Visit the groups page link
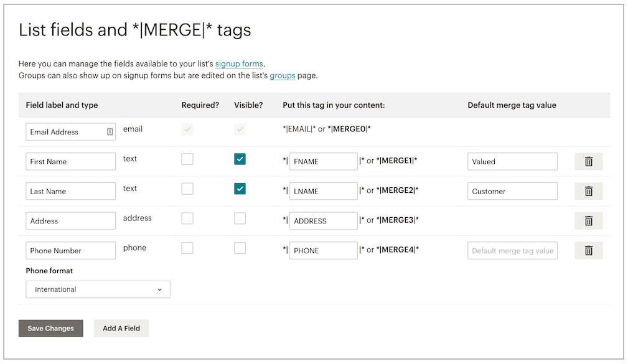The height and width of the screenshot is (364, 628). 283,75
